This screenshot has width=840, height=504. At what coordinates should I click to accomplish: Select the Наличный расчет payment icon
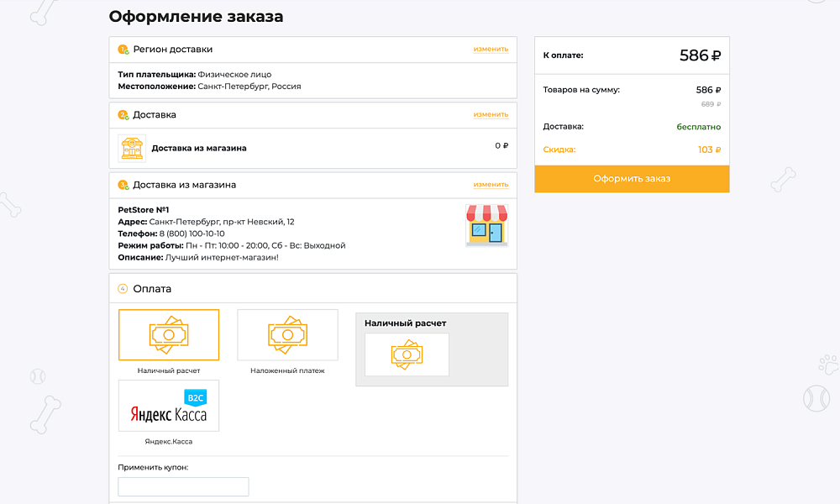pyautogui.click(x=169, y=333)
